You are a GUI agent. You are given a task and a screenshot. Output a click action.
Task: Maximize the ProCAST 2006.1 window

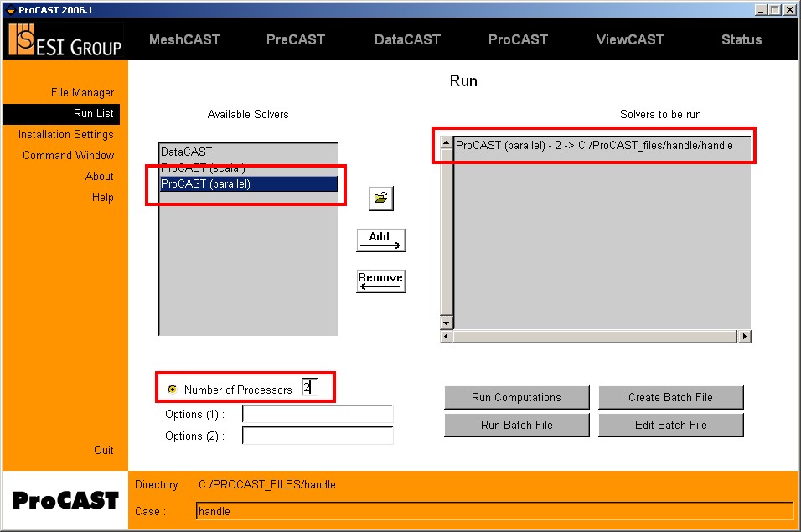tap(774, 10)
